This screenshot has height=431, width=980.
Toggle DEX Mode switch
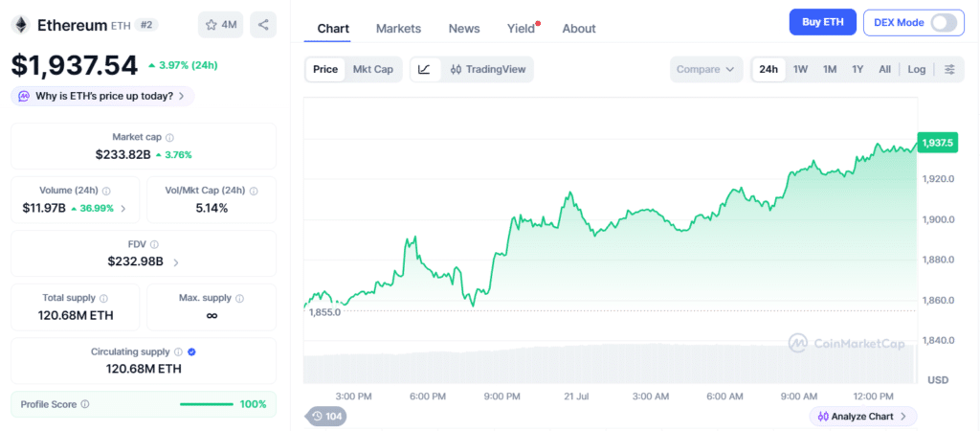(943, 23)
